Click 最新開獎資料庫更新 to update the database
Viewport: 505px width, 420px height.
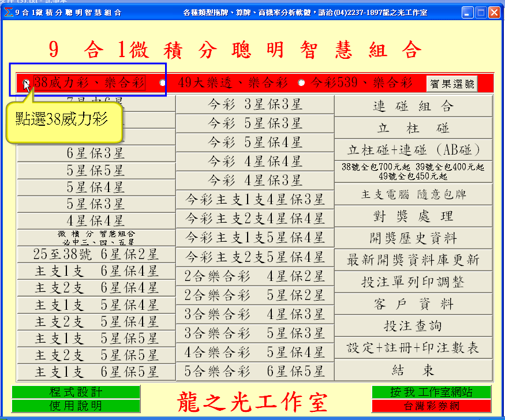point(413,260)
